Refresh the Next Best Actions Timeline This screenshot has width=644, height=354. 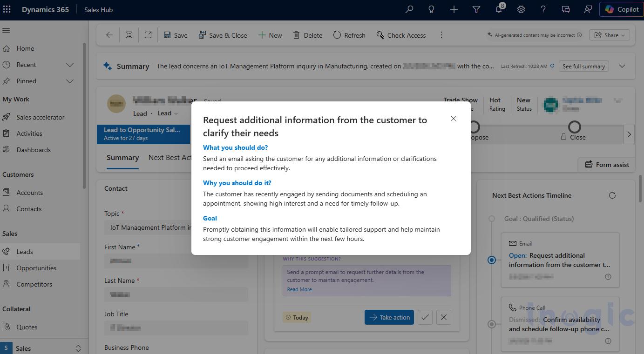[x=612, y=195]
